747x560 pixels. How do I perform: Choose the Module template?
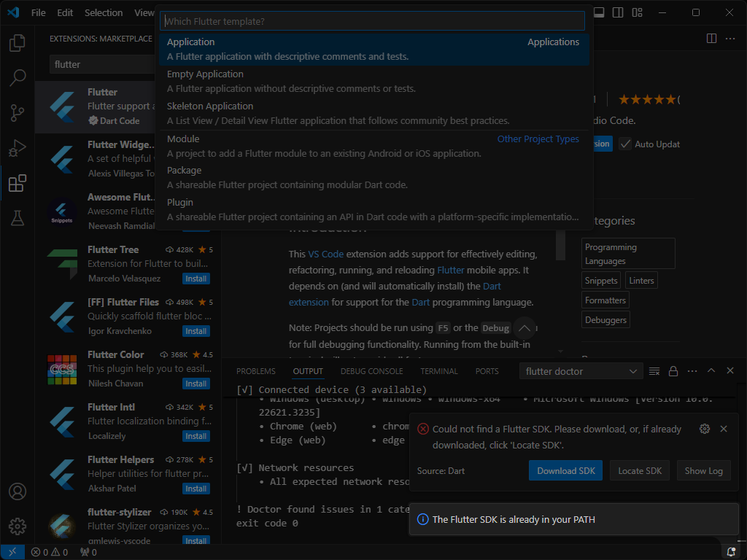coord(374,146)
